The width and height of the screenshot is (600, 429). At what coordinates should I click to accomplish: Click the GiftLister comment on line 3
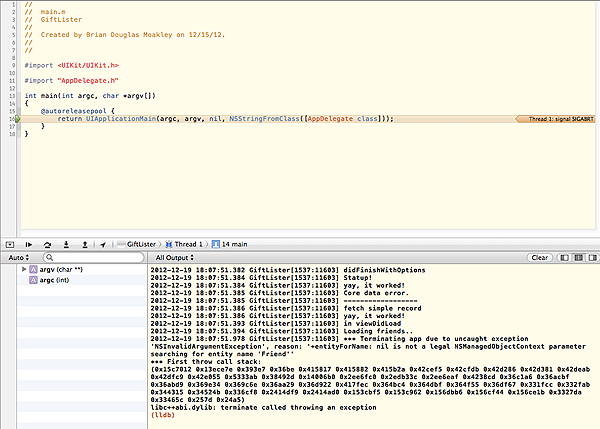pyautogui.click(x=61, y=20)
